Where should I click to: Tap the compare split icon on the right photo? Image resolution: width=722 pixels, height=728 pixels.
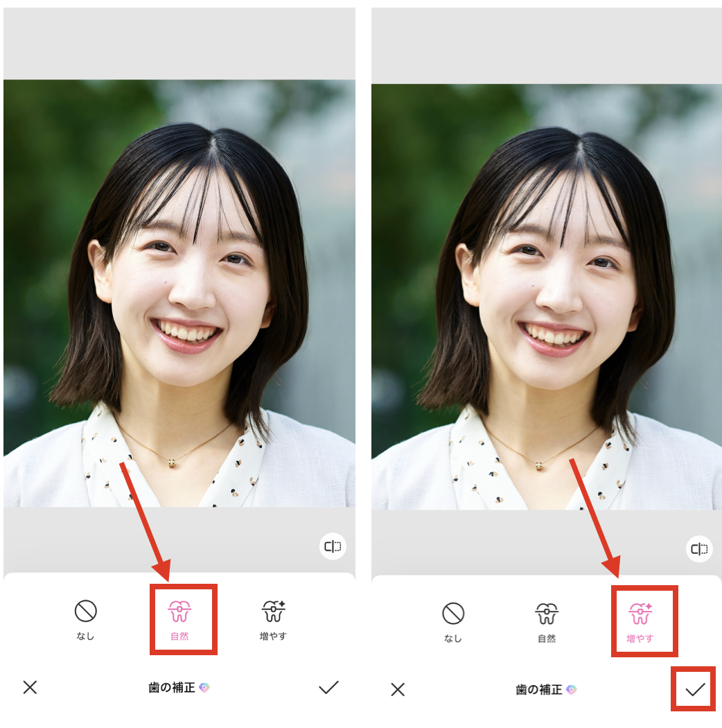[x=698, y=548]
